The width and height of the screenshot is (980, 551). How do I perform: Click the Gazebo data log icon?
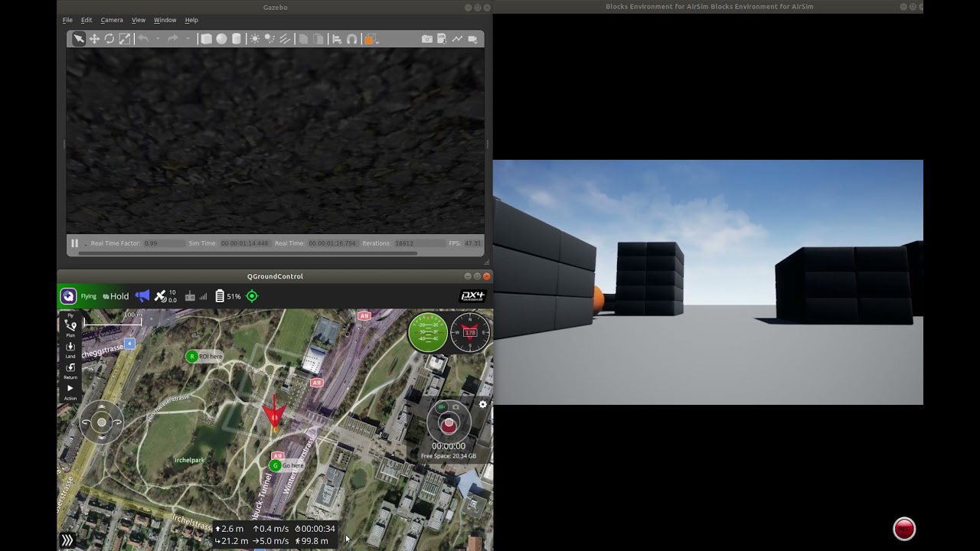pyautogui.click(x=443, y=39)
